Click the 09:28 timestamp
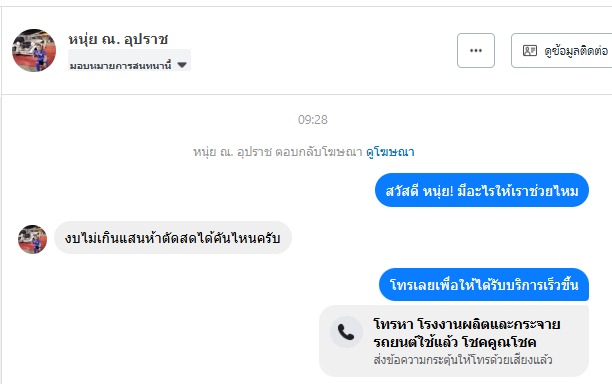612x384 pixels. coord(313,119)
